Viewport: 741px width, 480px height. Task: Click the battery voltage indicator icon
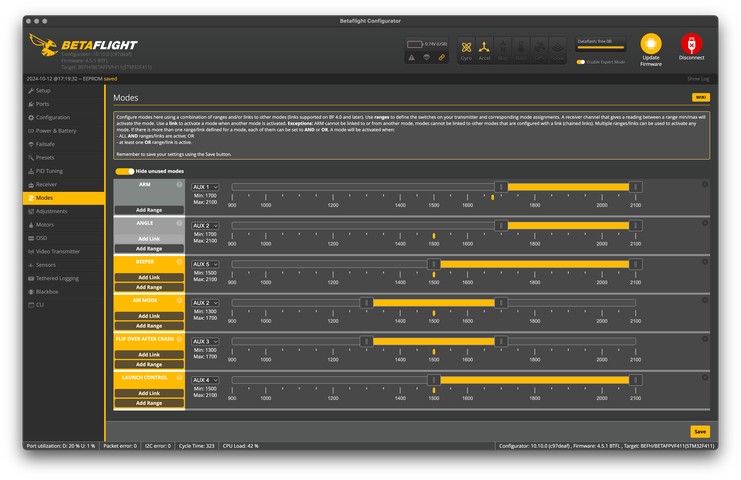click(414, 44)
